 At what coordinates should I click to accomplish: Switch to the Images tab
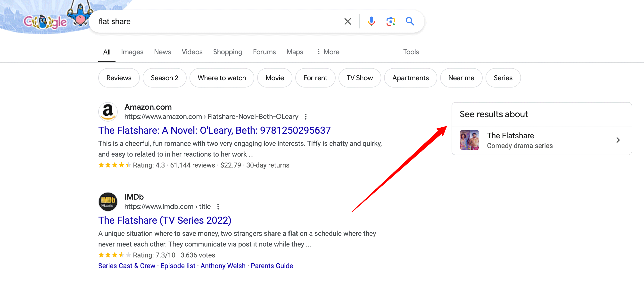(x=132, y=52)
